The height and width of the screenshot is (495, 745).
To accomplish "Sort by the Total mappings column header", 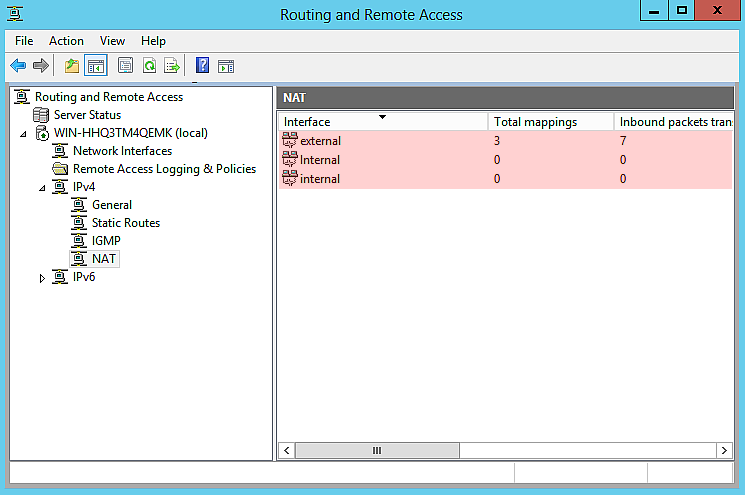I will tap(550, 122).
